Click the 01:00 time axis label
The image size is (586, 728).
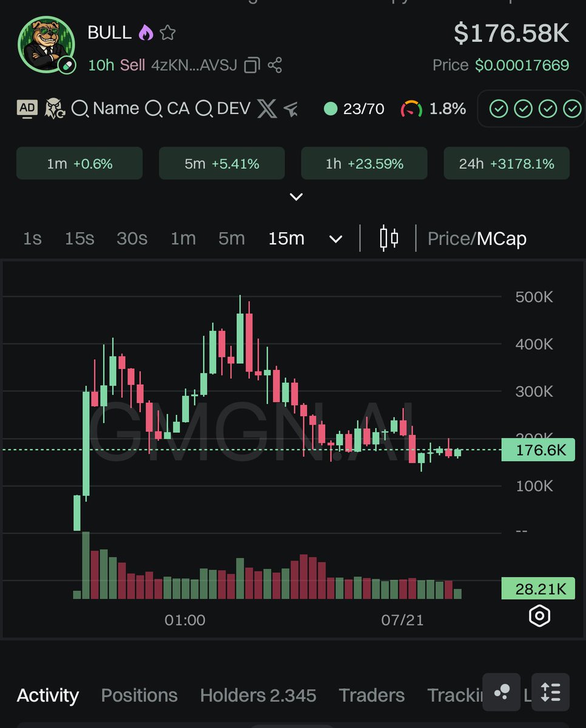tap(185, 620)
